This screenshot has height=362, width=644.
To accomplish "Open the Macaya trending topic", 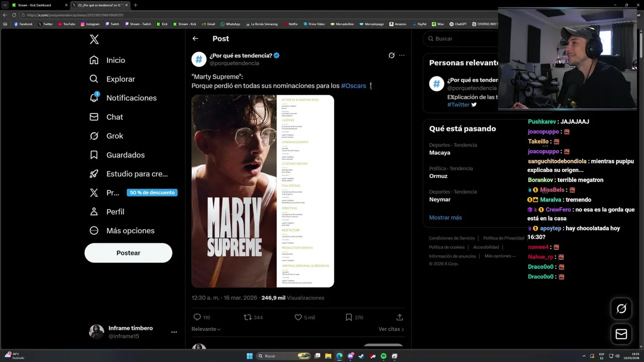I will pyautogui.click(x=440, y=152).
